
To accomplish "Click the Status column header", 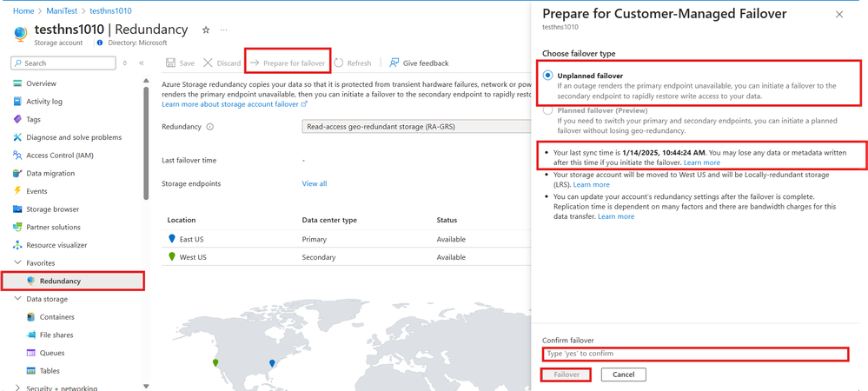I will click(447, 220).
